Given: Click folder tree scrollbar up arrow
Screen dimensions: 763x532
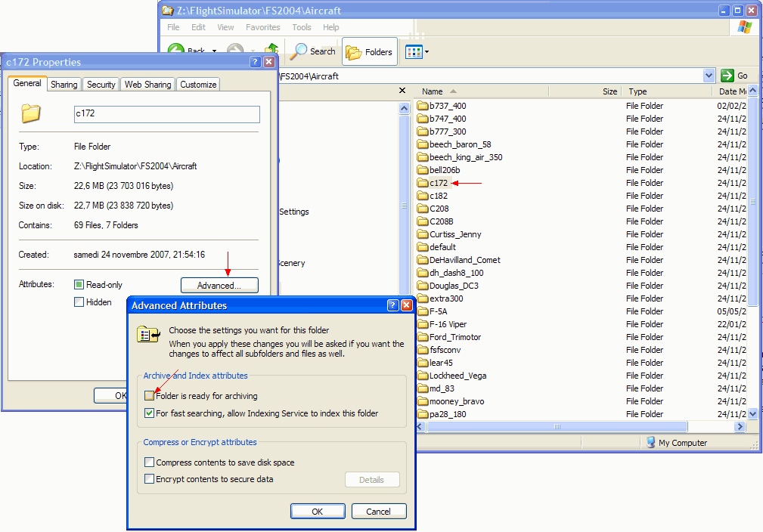Looking at the screenshot, I should 404,108.
